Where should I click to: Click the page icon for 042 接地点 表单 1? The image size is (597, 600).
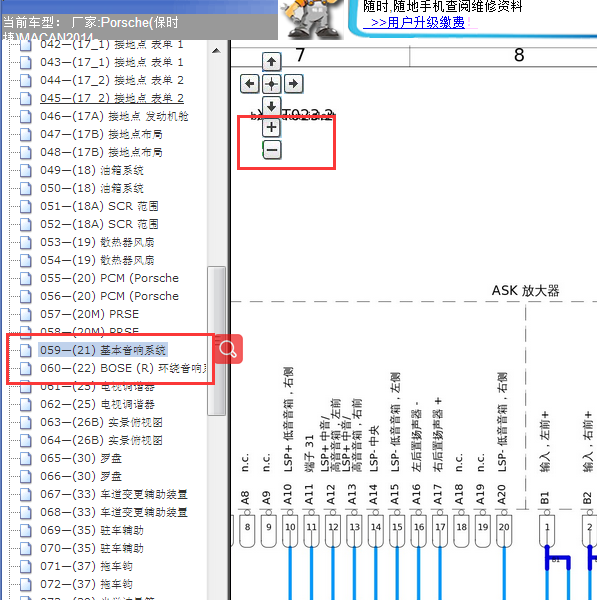[26, 45]
